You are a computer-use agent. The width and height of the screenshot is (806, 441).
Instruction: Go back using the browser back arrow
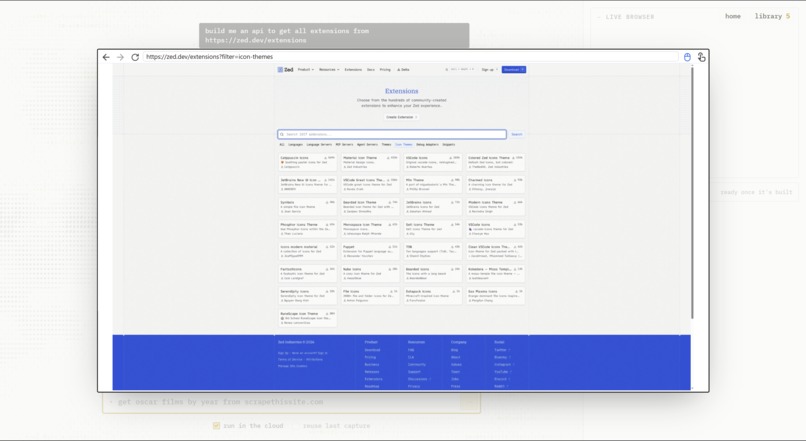point(106,57)
